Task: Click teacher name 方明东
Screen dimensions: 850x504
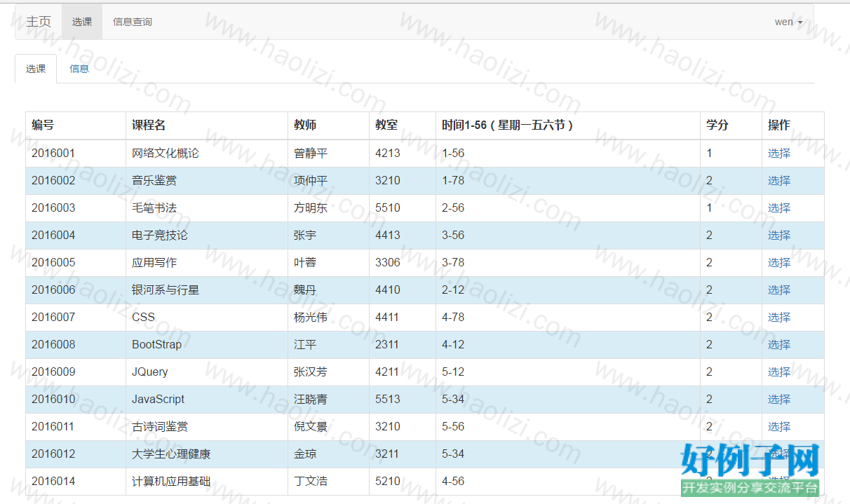Action: (x=311, y=207)
